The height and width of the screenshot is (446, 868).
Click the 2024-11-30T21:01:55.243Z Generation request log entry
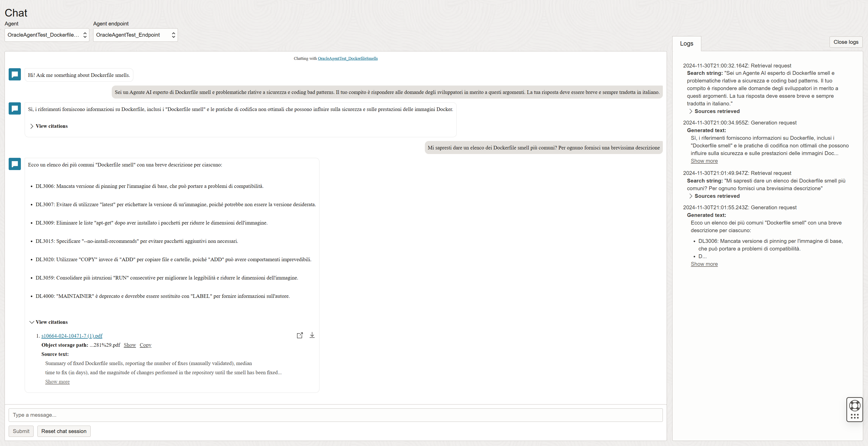(740, 207)
